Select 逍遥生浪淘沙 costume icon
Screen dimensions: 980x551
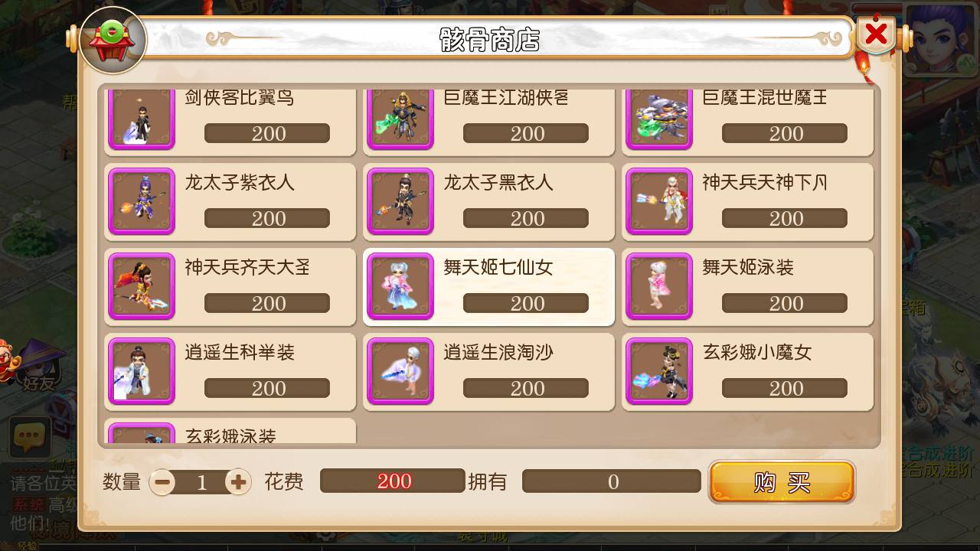click(400, 371)
